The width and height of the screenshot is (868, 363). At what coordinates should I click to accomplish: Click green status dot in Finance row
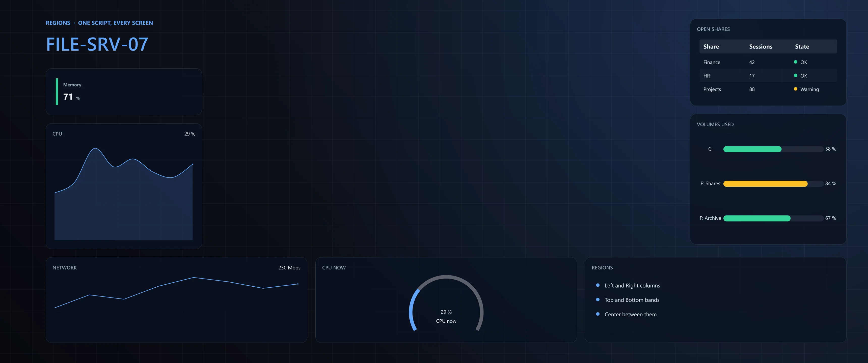pos(796,62)
